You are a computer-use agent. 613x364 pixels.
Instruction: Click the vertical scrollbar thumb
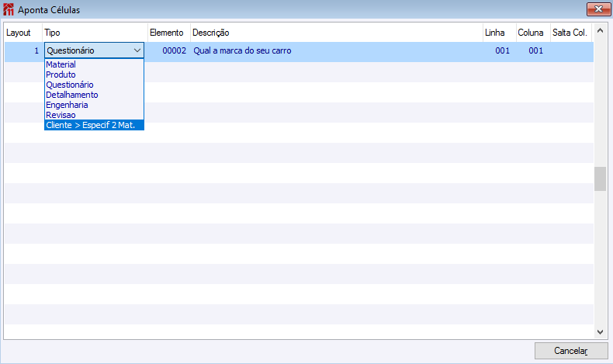click(x=600, y=179)
